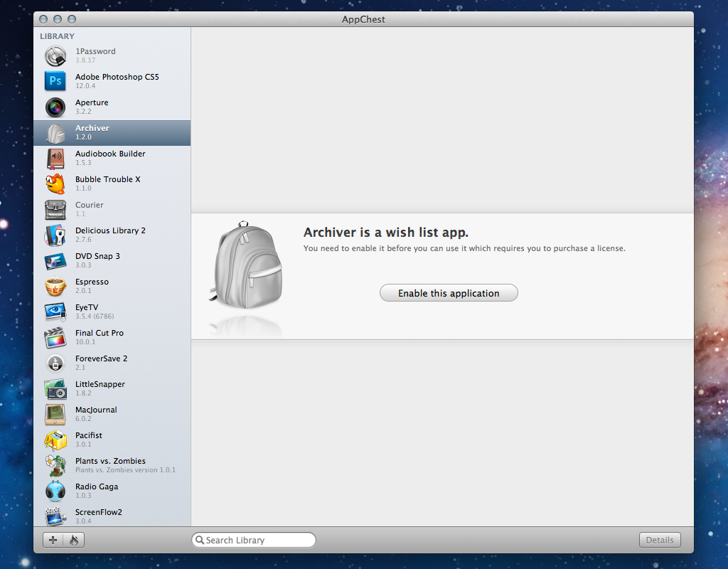Click the large Archiver backpack image
This screenshot has height=569, width=728.
pyautogui.click(x=245, y=265)
